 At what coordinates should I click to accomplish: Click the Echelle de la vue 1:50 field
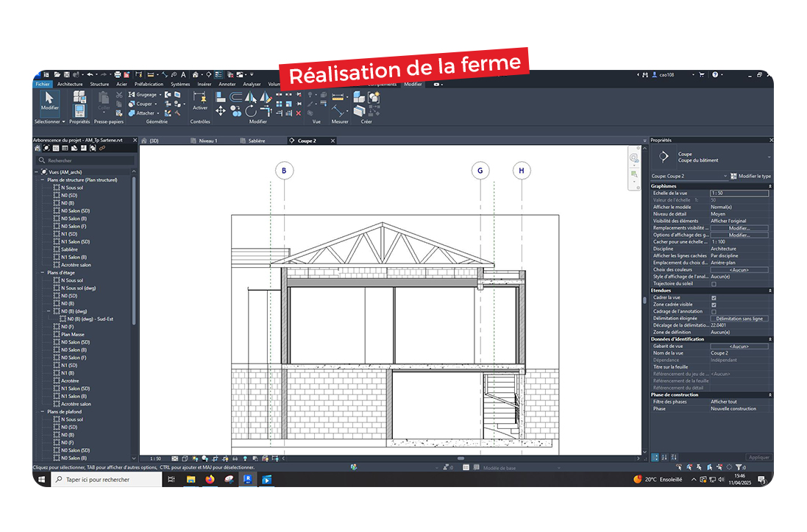point(739,193)
